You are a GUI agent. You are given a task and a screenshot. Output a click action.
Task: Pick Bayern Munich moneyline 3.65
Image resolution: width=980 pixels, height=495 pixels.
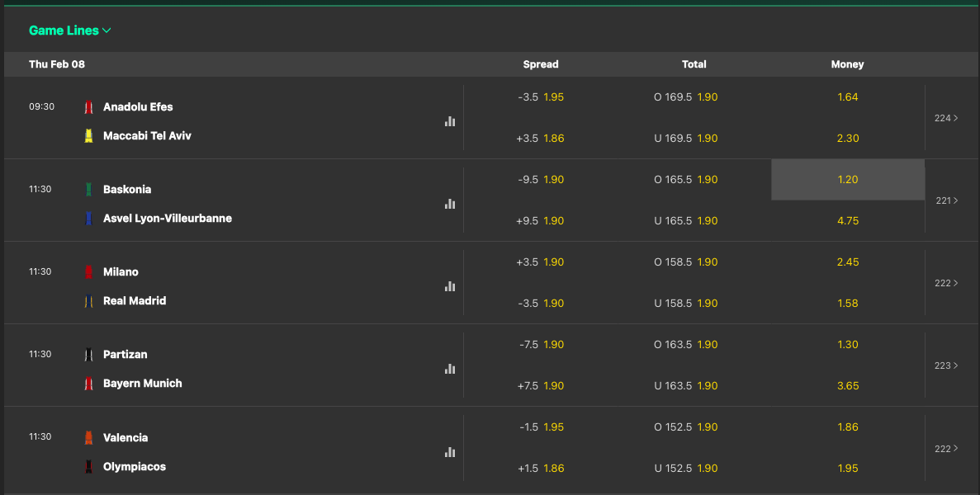click(x=848, y=386)
